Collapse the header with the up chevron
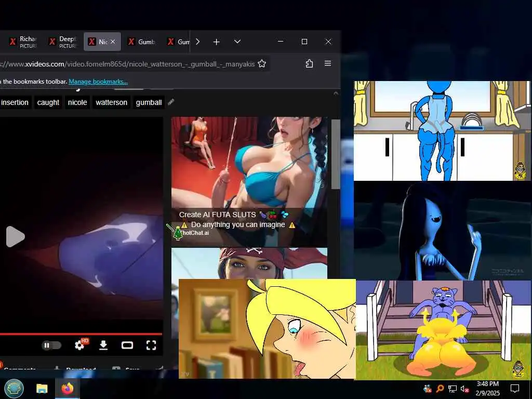The height and width of the screenshot is (399, 532). (x=336, y=94)
